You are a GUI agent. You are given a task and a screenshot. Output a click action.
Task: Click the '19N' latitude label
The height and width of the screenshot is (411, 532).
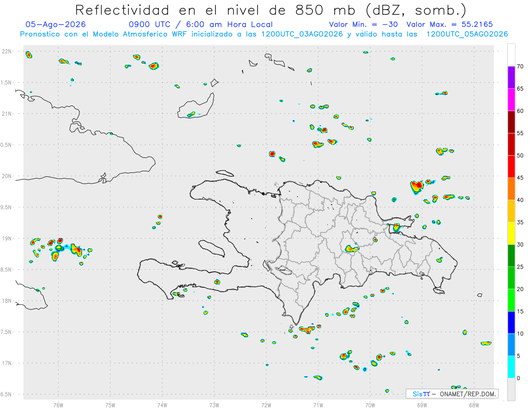click(7, 238)
